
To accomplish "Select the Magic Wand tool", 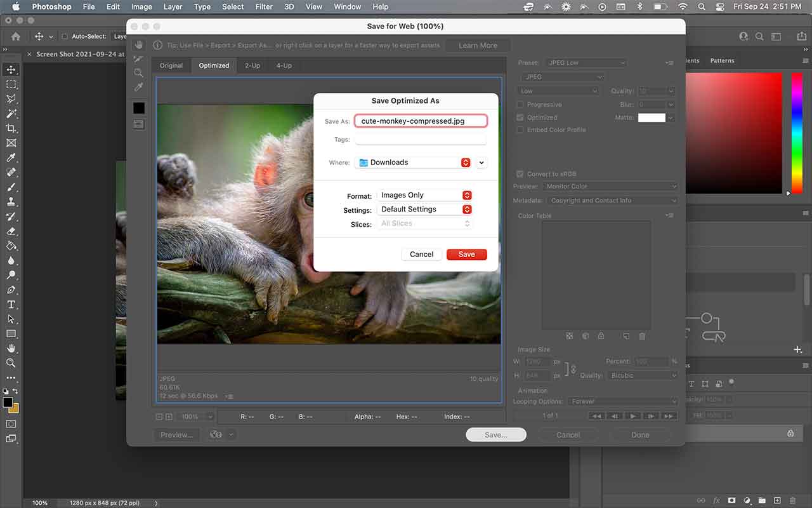I will pos(11,114).
